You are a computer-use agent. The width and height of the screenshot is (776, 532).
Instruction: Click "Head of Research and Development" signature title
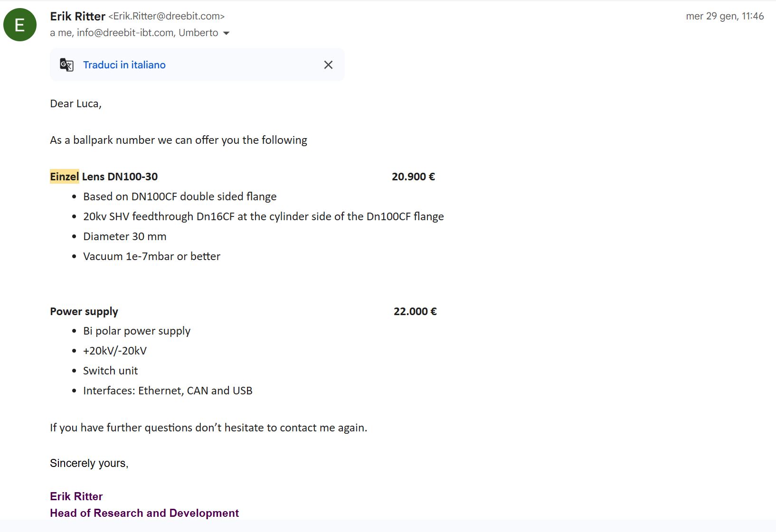(x=144, y=513)
